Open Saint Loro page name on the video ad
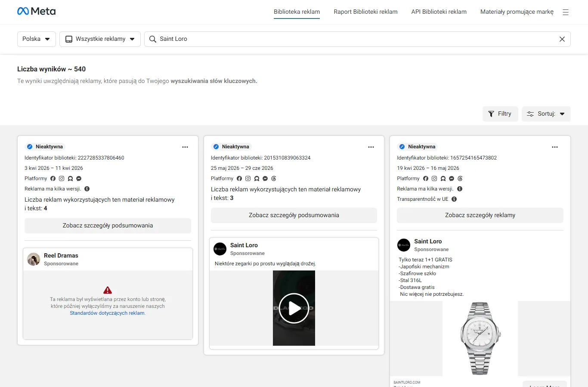The image size is (588, 387). tap(244, 245)
